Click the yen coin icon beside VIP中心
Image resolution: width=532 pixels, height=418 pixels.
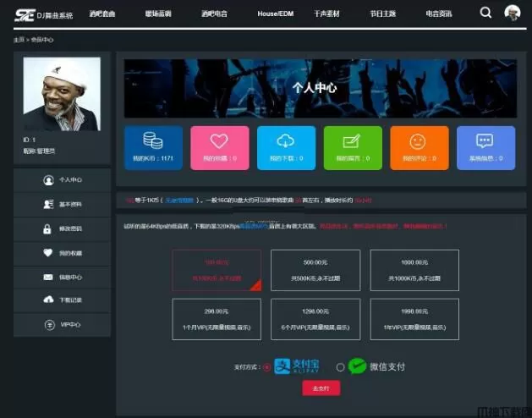click(x=50, y=325)
